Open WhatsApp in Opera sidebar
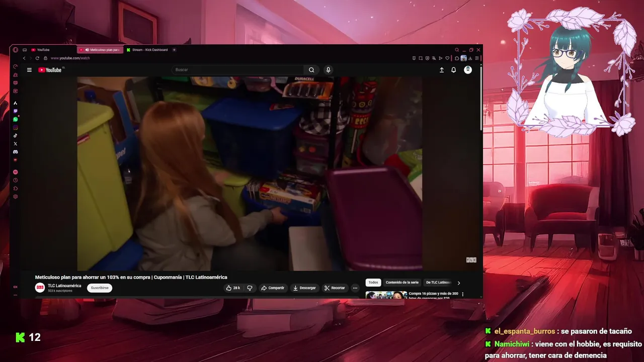This screenshot has height=362, width=644. point(16,119)
